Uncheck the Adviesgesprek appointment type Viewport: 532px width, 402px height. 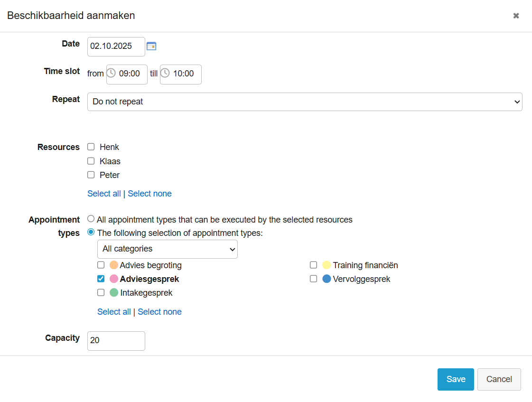click(x=101, y=279)
